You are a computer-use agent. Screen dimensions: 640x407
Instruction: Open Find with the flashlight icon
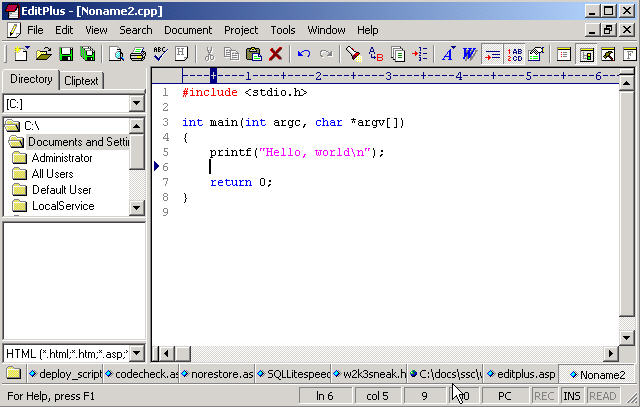[353, 53]
